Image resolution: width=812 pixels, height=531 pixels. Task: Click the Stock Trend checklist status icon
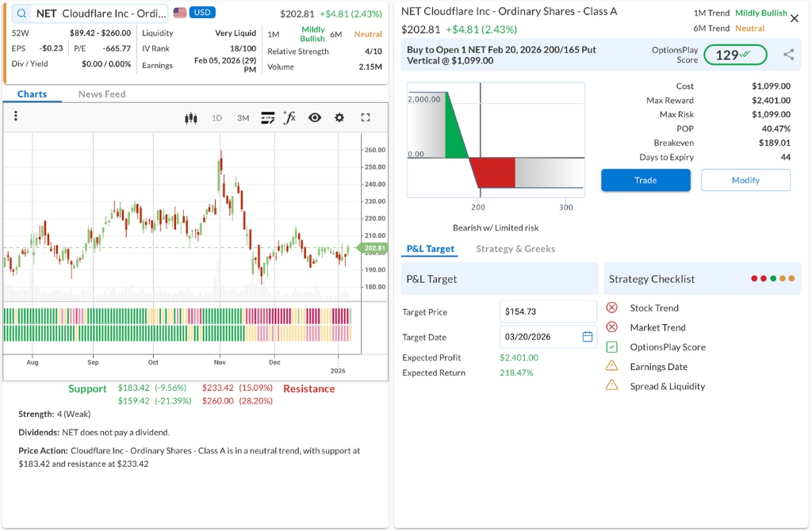[x=611, y=308]
